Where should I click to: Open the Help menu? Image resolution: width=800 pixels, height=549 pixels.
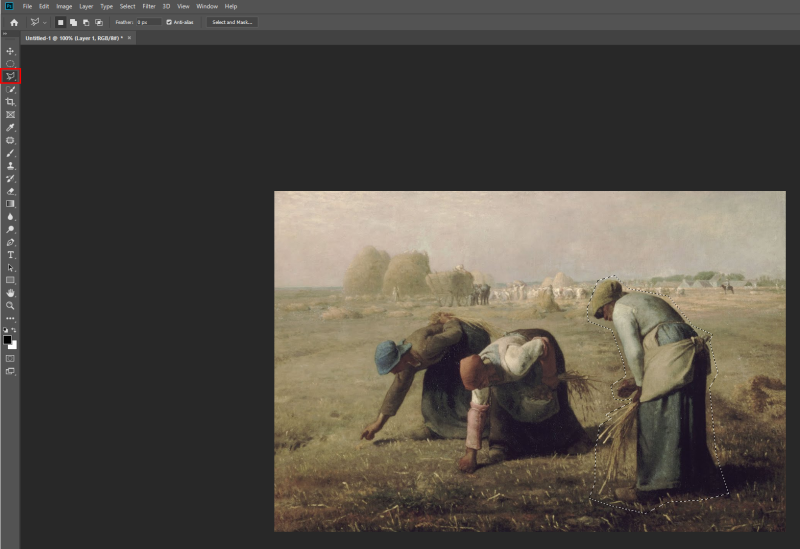point(231,7)
